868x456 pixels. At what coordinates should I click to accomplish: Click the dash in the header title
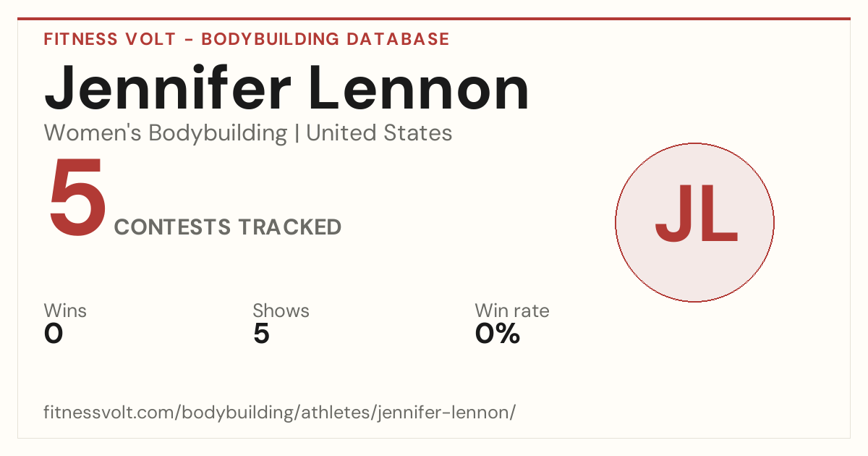pos(187,40)
